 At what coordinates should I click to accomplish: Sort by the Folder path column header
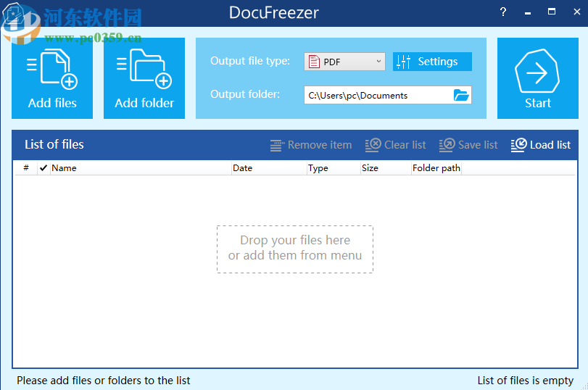tap(436, 168)
